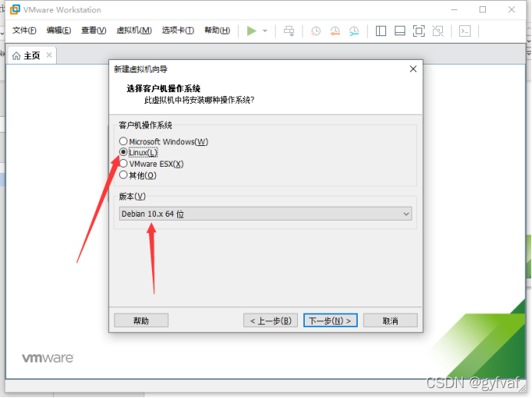Click the revert to snapshot icon
Viewport: 532px width, 398px height.
pyautogui.click(x=335, y=31)
